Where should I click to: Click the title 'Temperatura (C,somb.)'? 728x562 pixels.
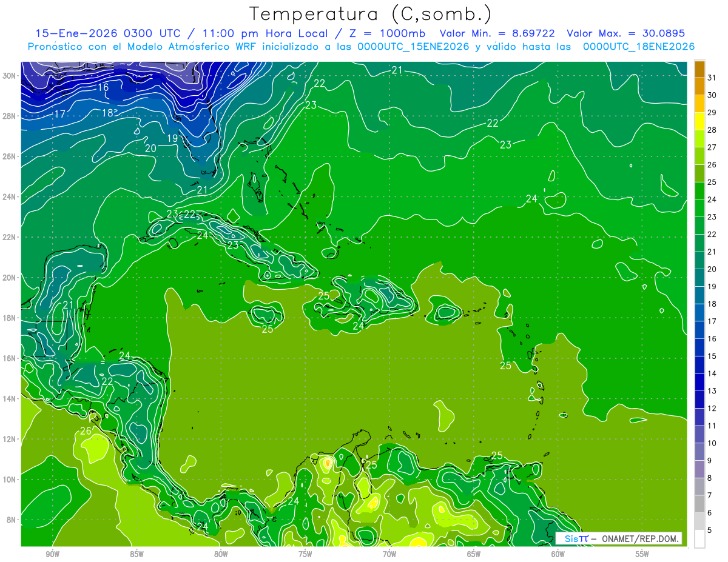pyautogui.click(x=370, y=14)
